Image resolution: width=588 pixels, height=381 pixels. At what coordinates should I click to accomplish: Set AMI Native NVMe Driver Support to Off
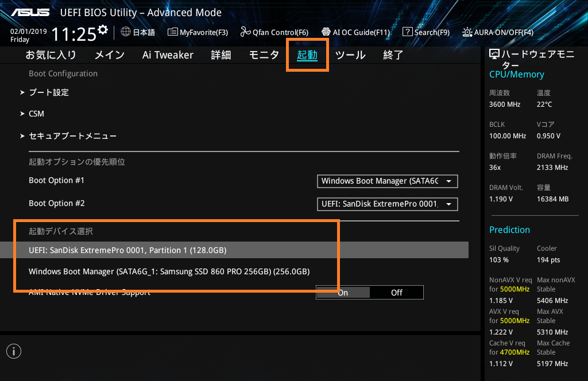pyautogui.click(x=397, y=293)
